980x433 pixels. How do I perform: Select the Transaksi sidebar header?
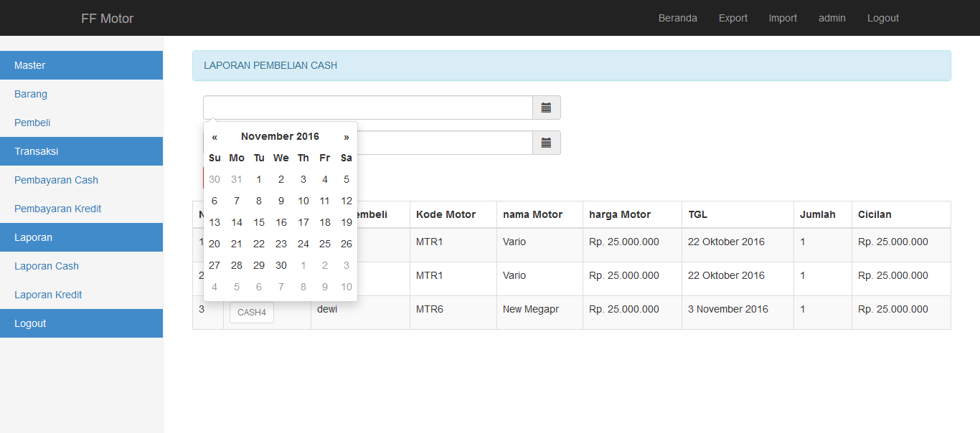81,151
